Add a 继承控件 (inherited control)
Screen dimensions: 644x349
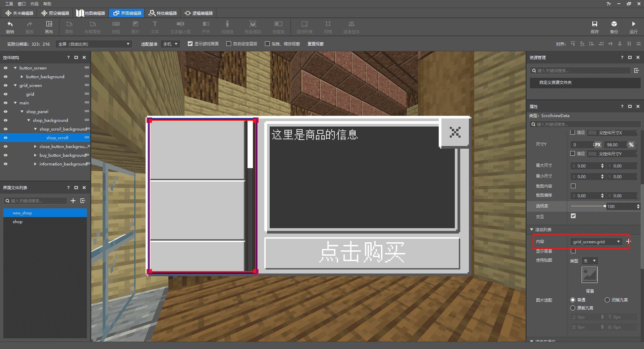tap(352, 27)
